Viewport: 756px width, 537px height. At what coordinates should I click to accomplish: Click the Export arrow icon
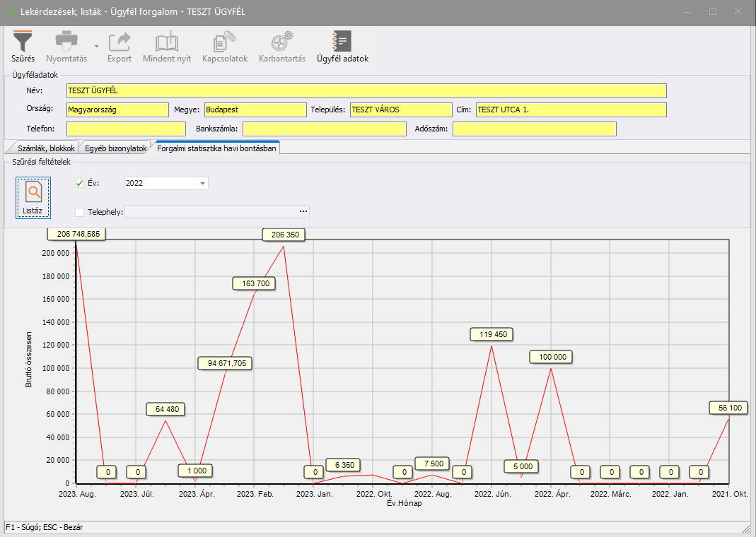[x=120, y=42]
